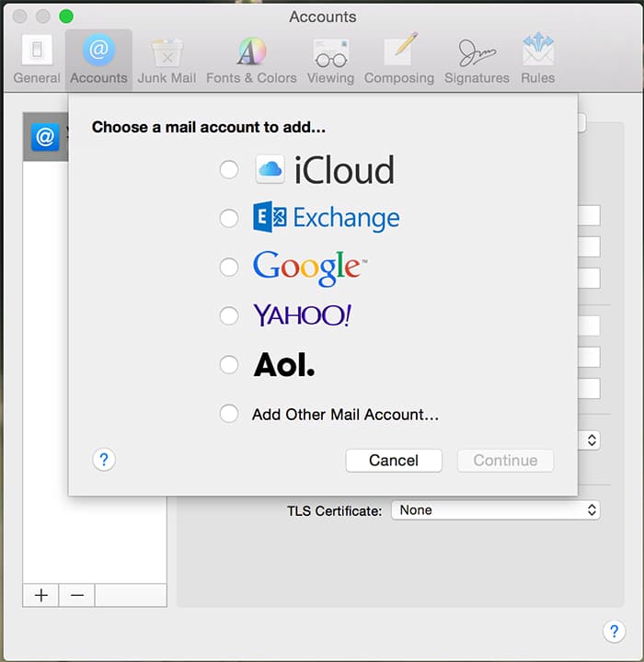Open help from the dialog's question mark
The width and height of the screenshot is (644, 662).
104,460
